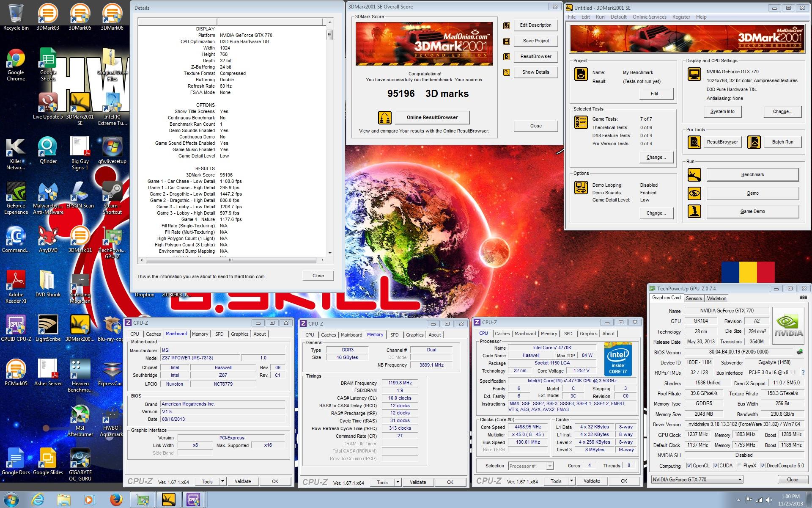
Task: Click the Edit Description icon in the Overall Score window
Action: [x=506, y=25]
